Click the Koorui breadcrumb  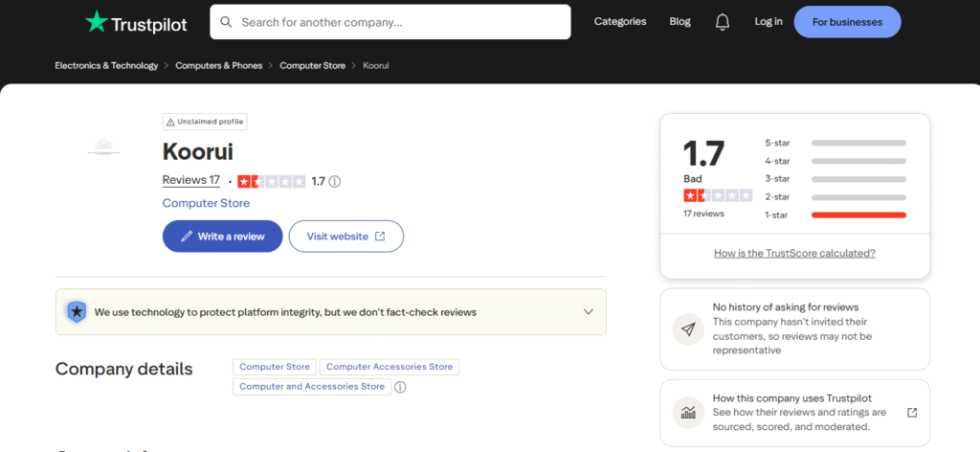pyautogui.click(x=375, y=66)
